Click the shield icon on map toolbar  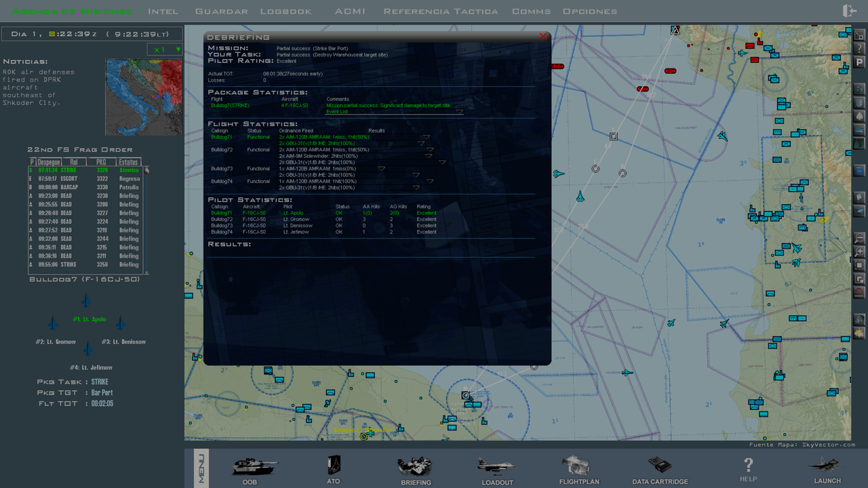point(859,102)
